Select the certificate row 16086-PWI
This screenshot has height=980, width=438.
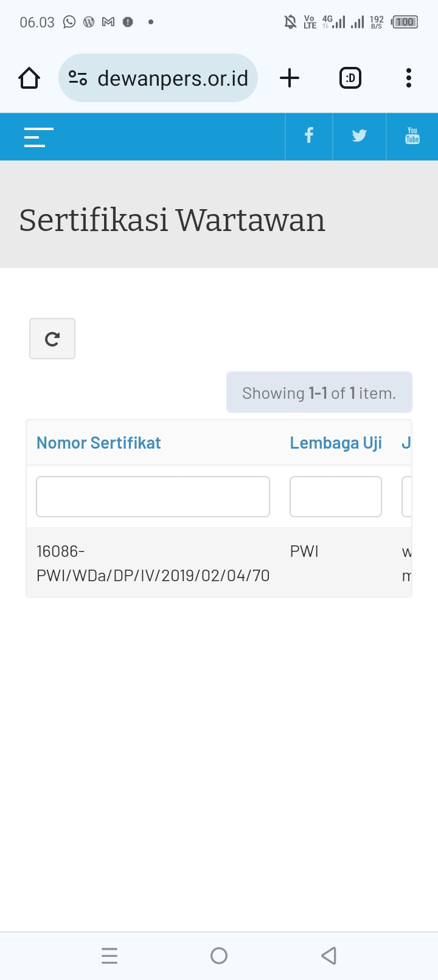click(x=219, y=563)
